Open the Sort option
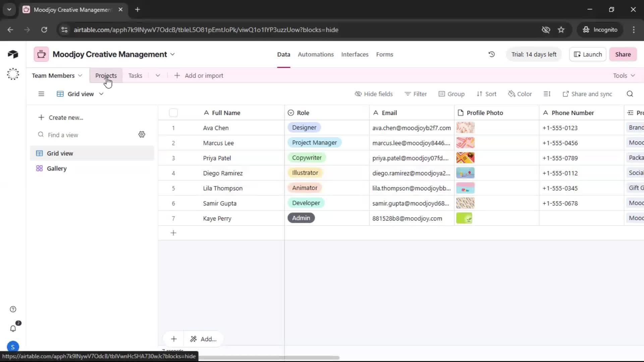Image resolution: width=644 pixels, height=362 pixels. coord(486,94)
